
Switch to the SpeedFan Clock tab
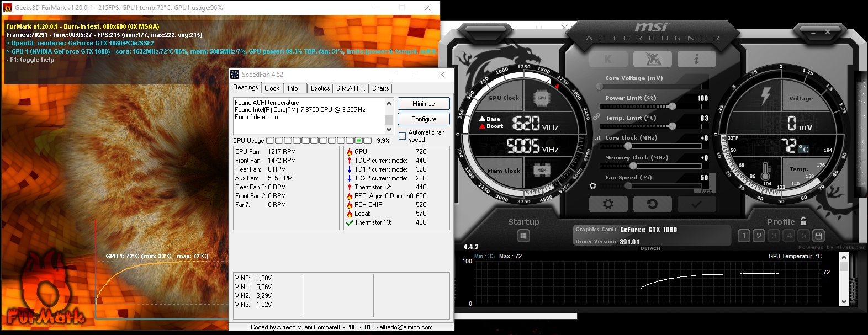tap(272, 88)
